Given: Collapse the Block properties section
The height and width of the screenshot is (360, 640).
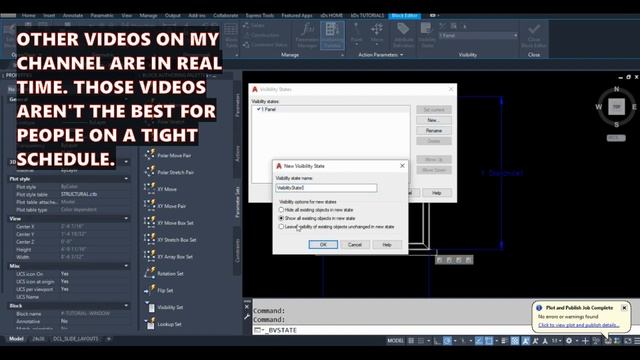Looking at the screenshot, I should pyautogui.click(x=126, y=306).
